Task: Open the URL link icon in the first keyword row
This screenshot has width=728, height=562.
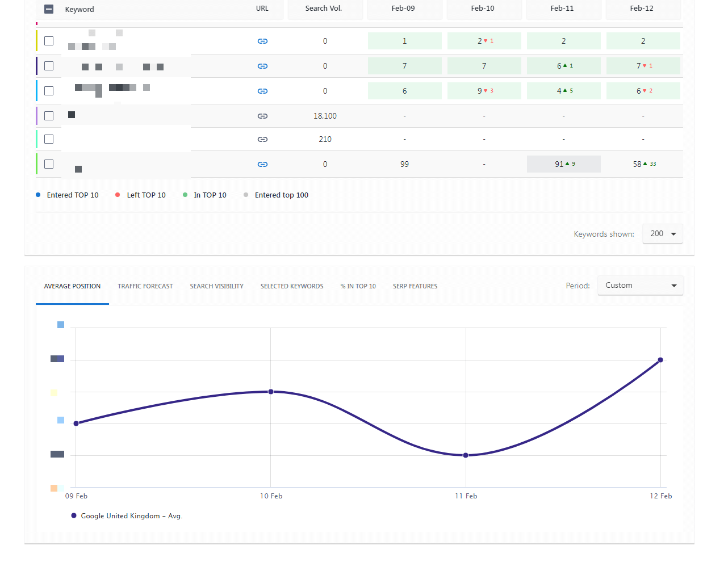Action: pyautogui.click(x=262, y=41)
